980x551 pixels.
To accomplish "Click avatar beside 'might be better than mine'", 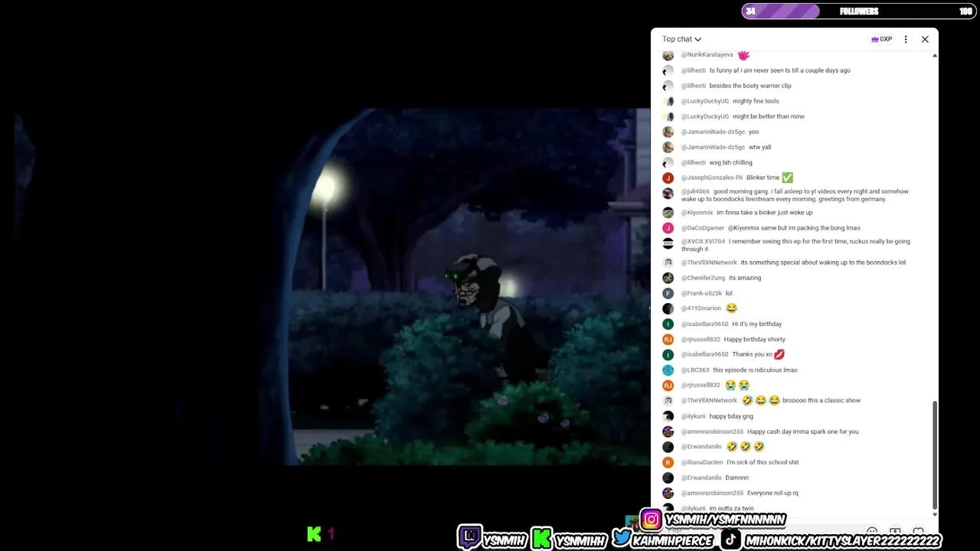I will click(668, 116).
